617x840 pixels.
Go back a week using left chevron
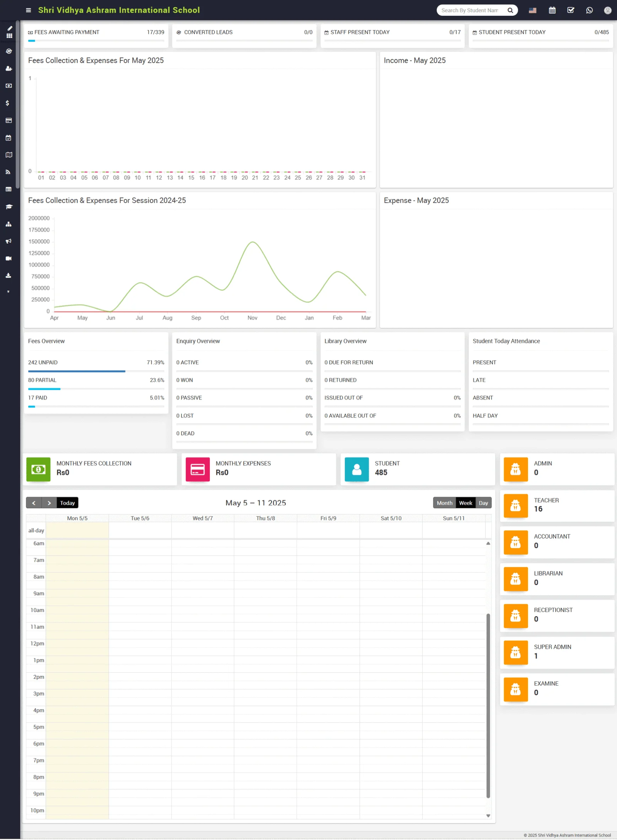pyautogui.click(x=34, y=503)
